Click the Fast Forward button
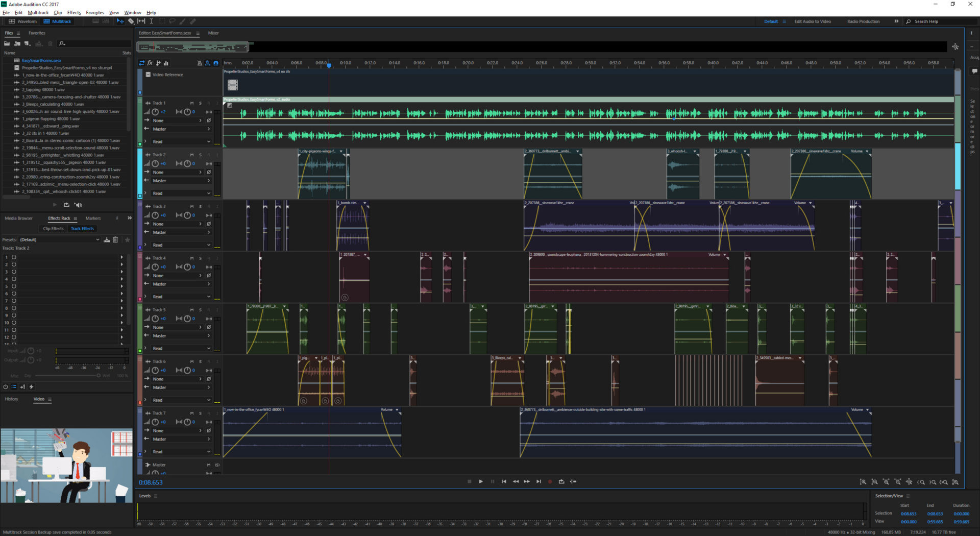This screenshot has width=980, height=536. [527, 481]
